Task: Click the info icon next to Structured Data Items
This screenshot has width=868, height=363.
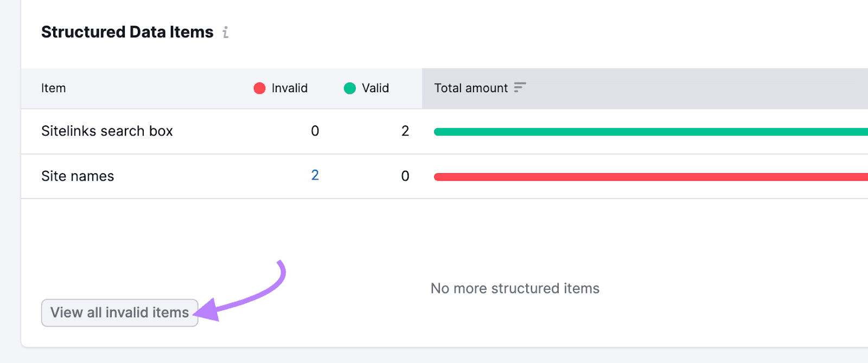Action: coord(226,33)
